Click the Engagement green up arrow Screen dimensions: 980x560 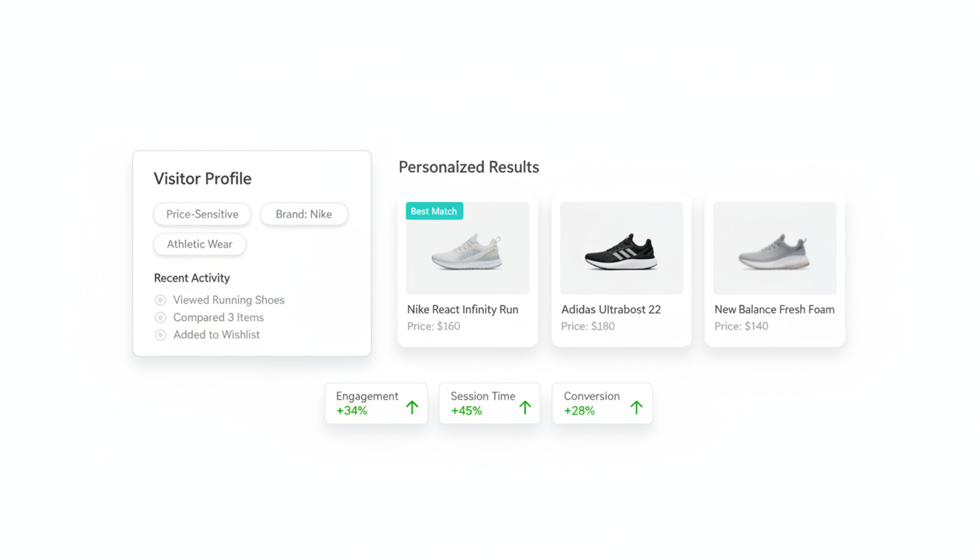pyautogui.click(x=412, y=407)
